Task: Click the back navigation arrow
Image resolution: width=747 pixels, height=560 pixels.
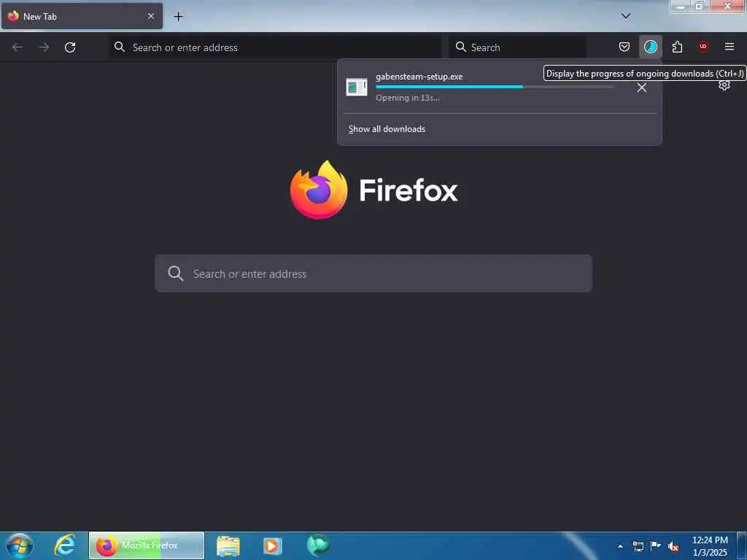Action: [x=18, y=47]
